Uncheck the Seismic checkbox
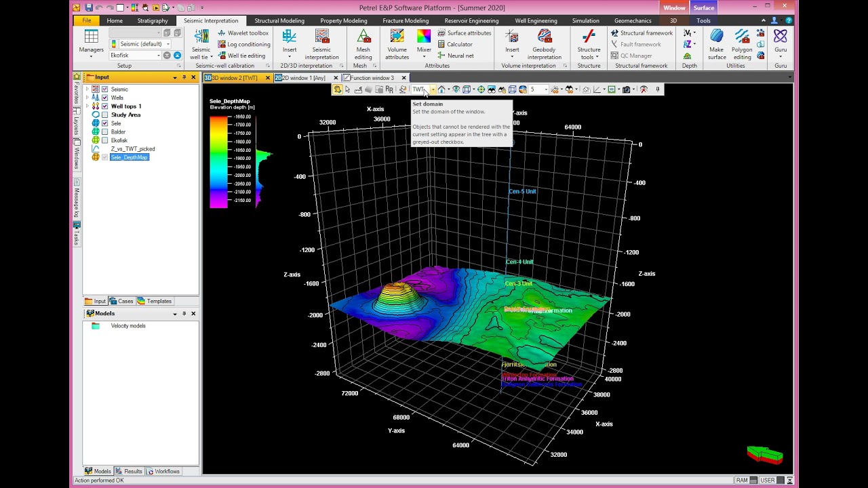 (x=104, y=89)
